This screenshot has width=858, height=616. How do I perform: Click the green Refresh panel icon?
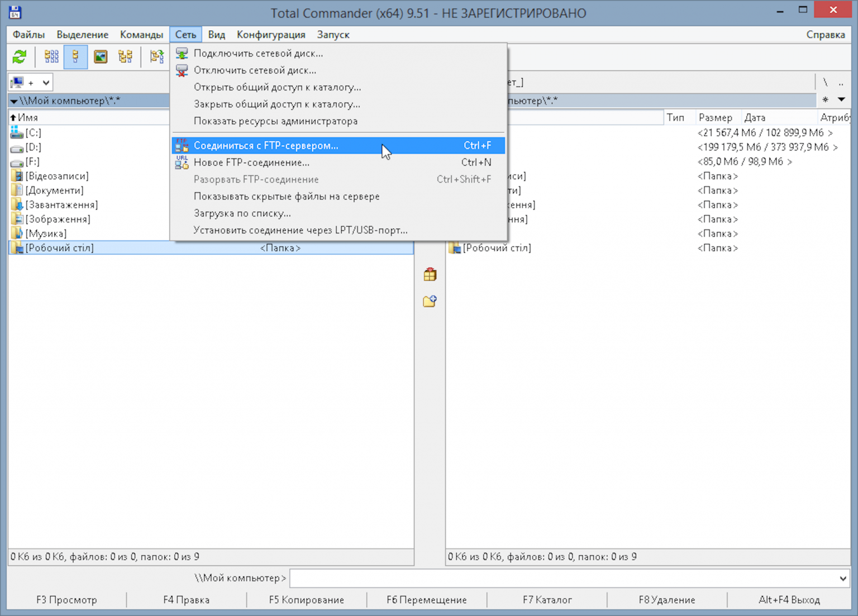pos(20,56)
